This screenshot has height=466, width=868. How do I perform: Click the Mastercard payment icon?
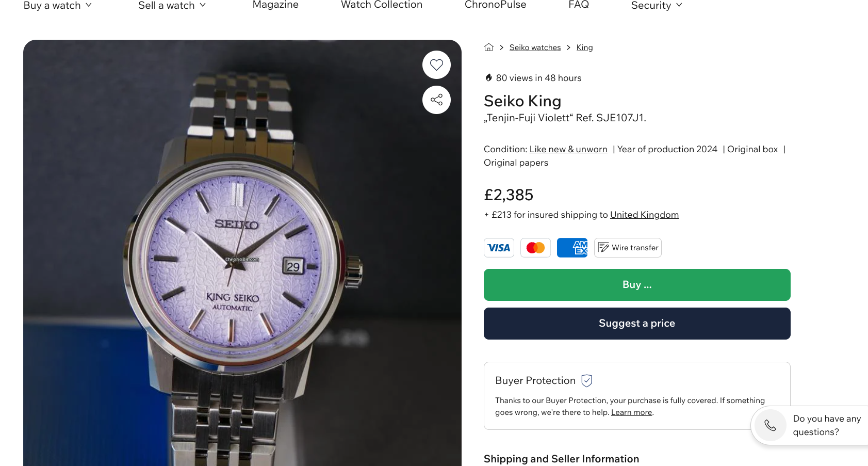[535, 248]
